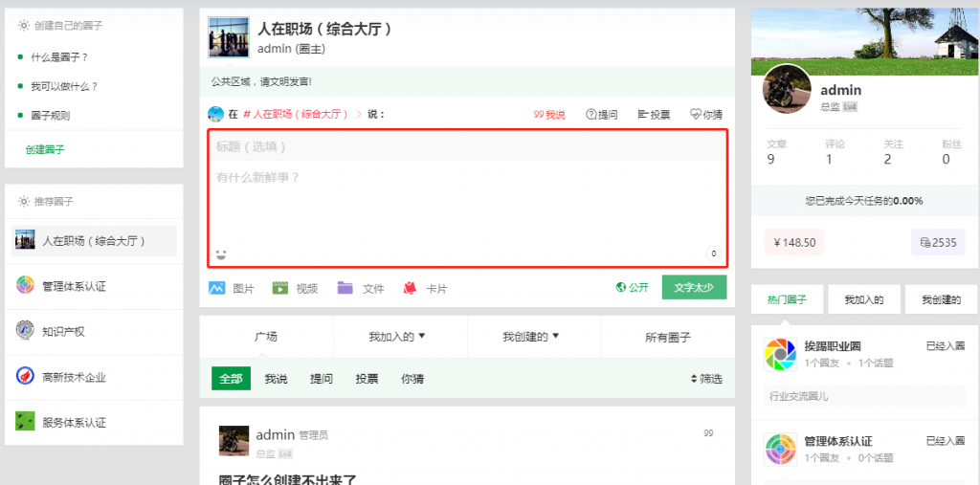Switch to the 所有圈子 tab

pos(667,337)
